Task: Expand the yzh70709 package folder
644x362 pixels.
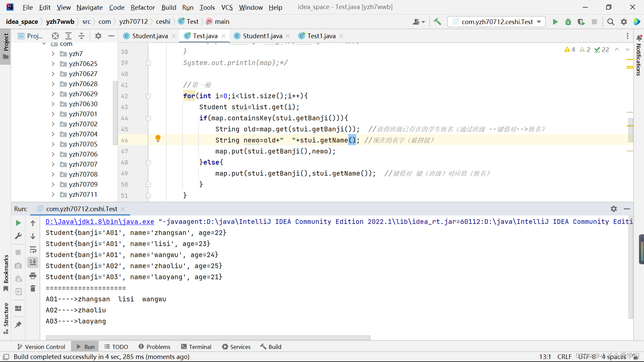Action: coord(53,184)
